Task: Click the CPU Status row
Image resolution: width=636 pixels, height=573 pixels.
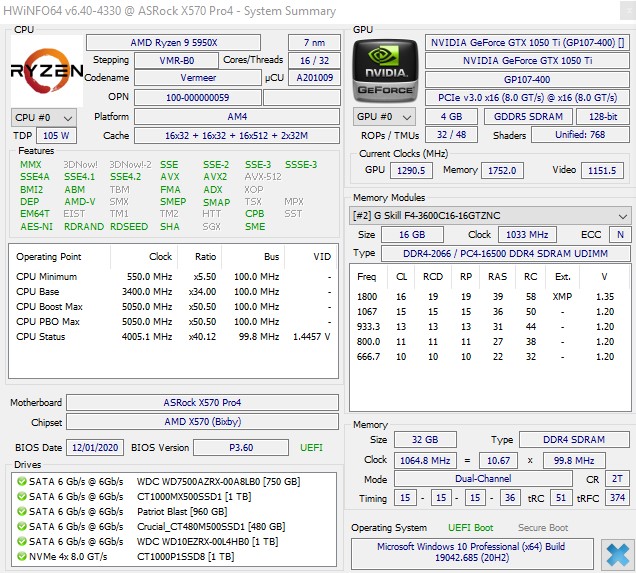Action: tap(174, 337)
